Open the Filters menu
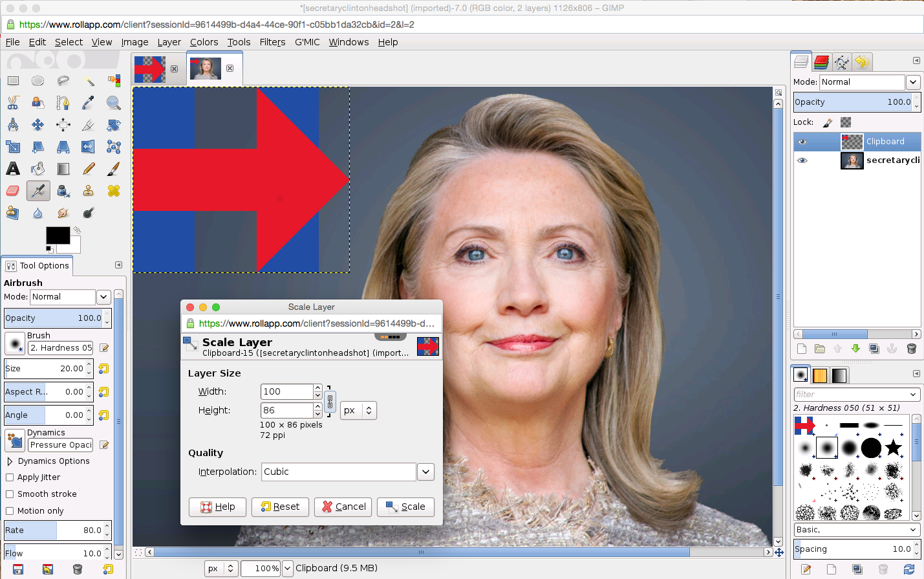The width and height of the screenshot is (924, 579). click(272, 42)
